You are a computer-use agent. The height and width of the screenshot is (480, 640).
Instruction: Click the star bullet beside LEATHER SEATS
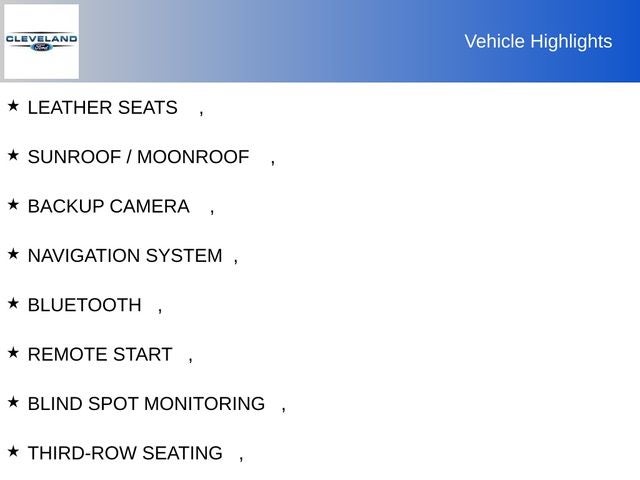coord(13,105)
